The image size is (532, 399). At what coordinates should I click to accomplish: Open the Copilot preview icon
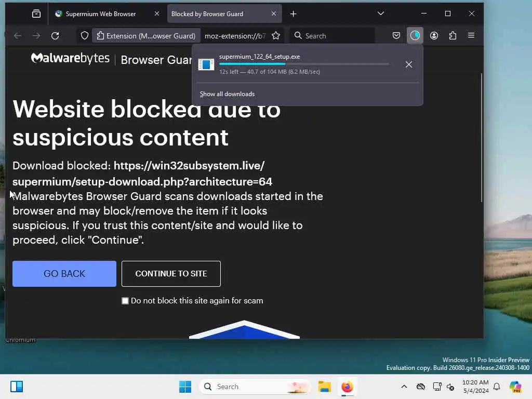[x=515, y=387]
